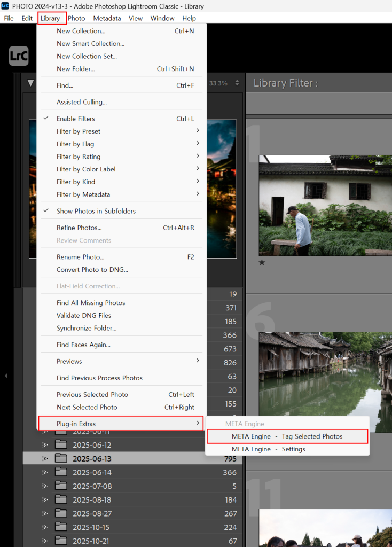
Task: Click the Lightroom title bar app icon
Action: coord(5,6)
